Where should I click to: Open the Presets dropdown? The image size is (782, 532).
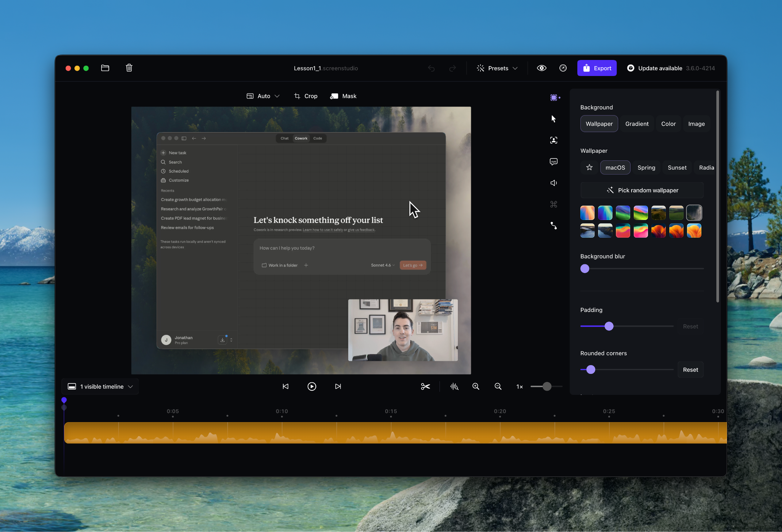pos(497,68)
